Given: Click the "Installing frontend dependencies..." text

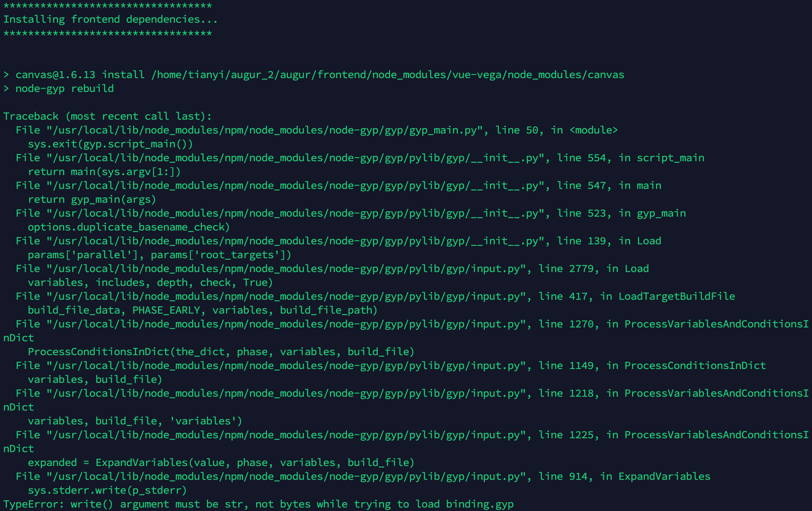Looking at the screenshot, I should [x=110, y=20].
